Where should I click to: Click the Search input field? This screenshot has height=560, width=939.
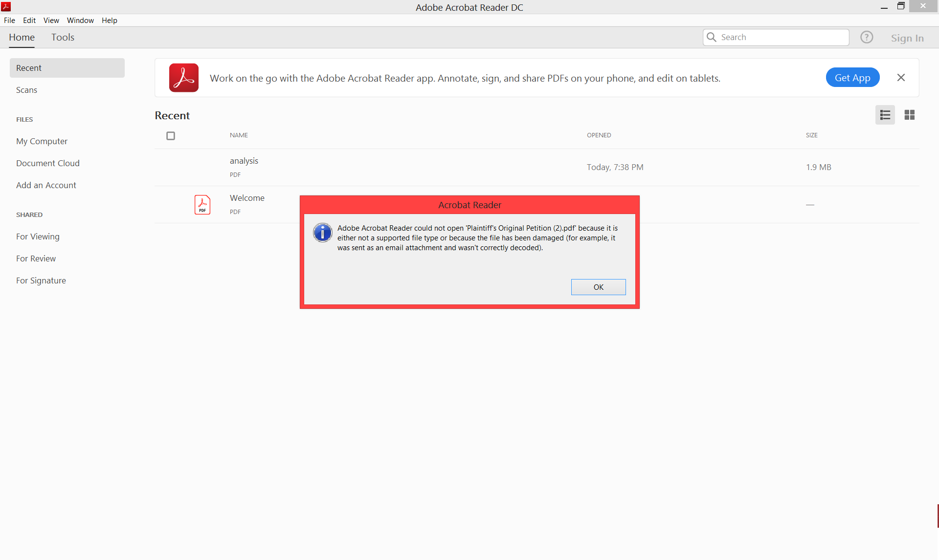(776, 37)
